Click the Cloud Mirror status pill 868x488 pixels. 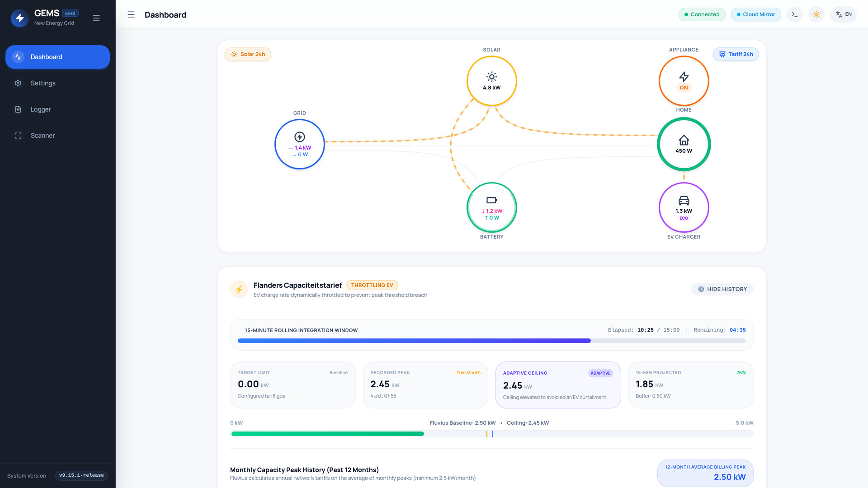(x=756, y=14)
